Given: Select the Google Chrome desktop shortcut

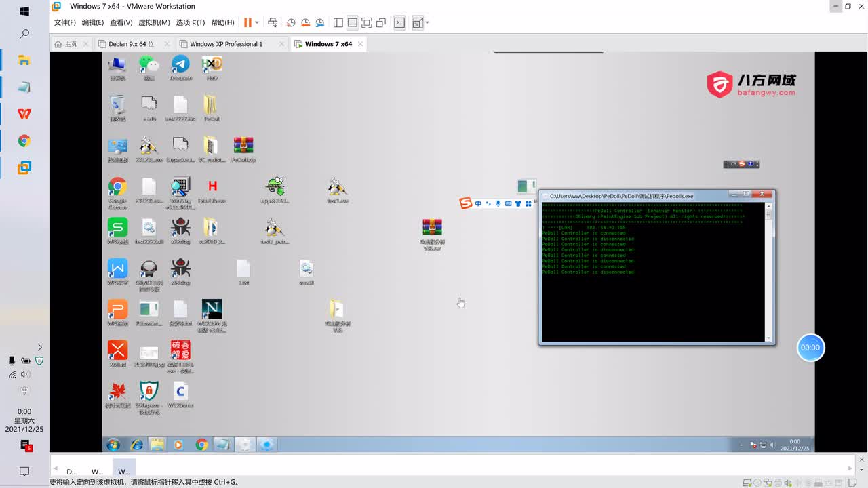Looking at the screenshot, I should pos(117,194).
